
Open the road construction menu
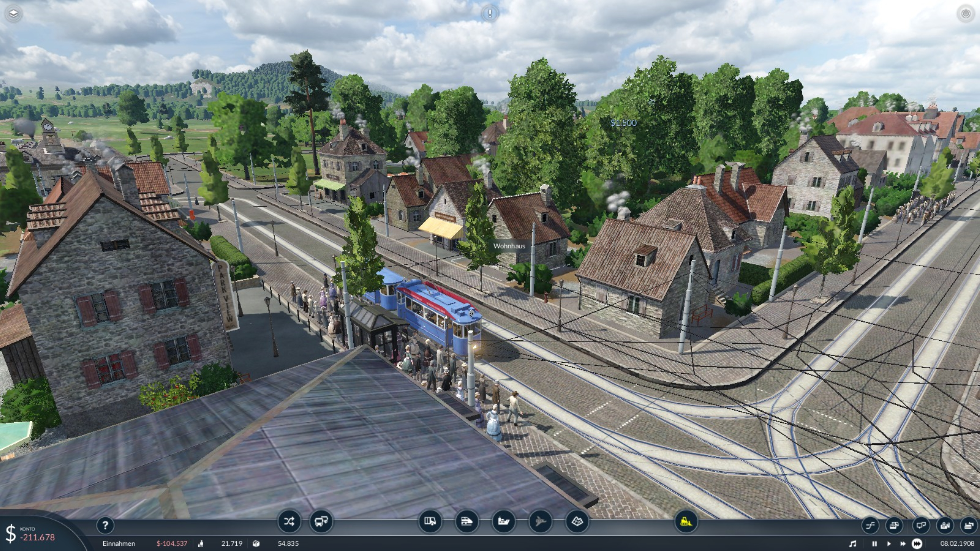coord(430,521)
